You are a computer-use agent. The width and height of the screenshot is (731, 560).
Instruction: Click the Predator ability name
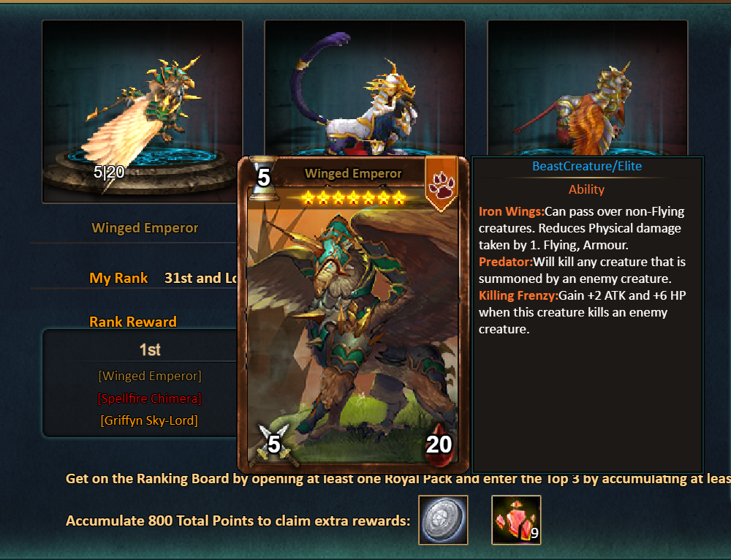[505, 262]
